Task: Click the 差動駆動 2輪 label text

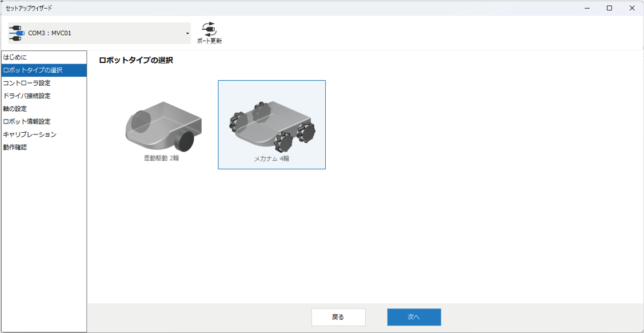Action: 162,158
